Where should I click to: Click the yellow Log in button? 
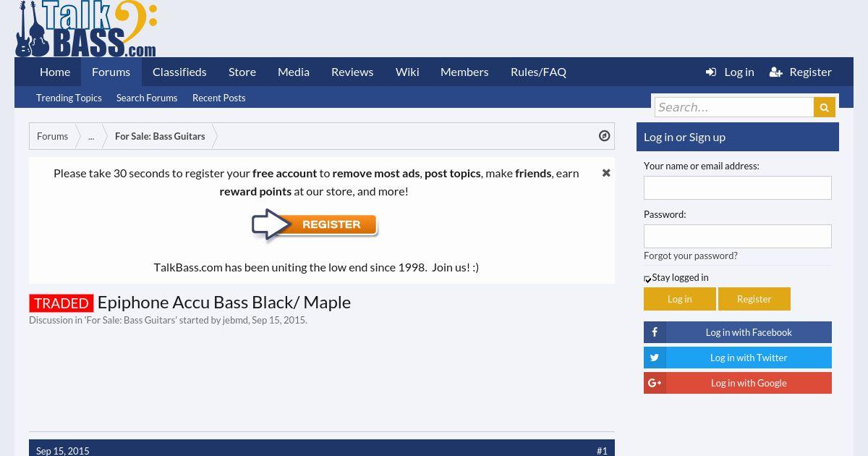coord(680,299)
